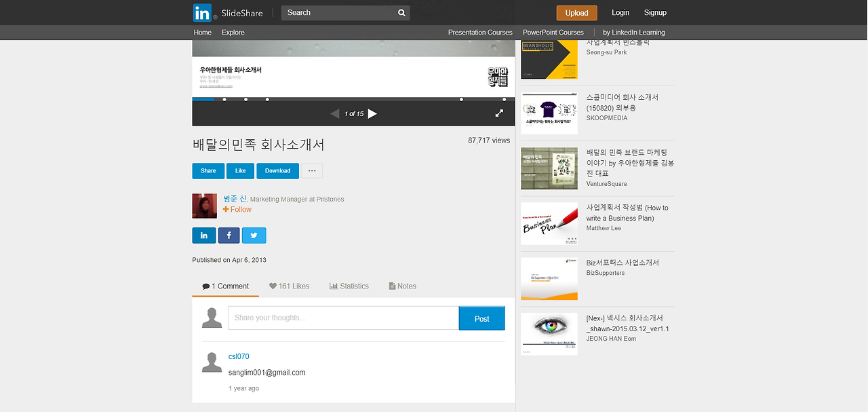Switch to the 1 Comment tab
This screenshot has width=868, height=412.
225,286
